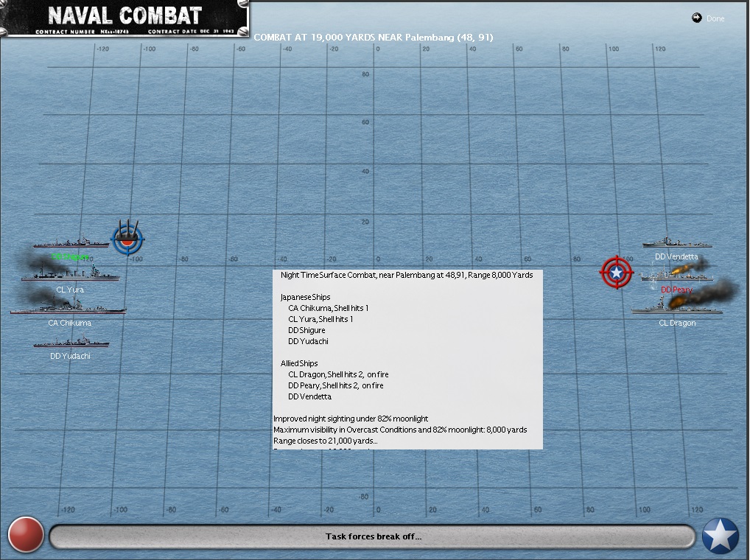The width and height of the screenshot is (750, 560).
Task: Click the Done label
Action: coord(715,18)
